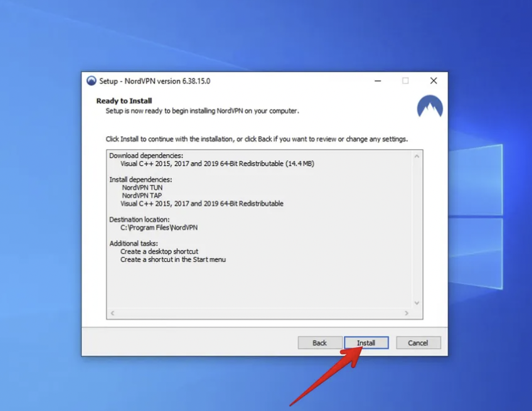Click the 'NordVPN TUN' line in the summary
Viewport: 532px width, 411px height.
(x=142, y=188)
